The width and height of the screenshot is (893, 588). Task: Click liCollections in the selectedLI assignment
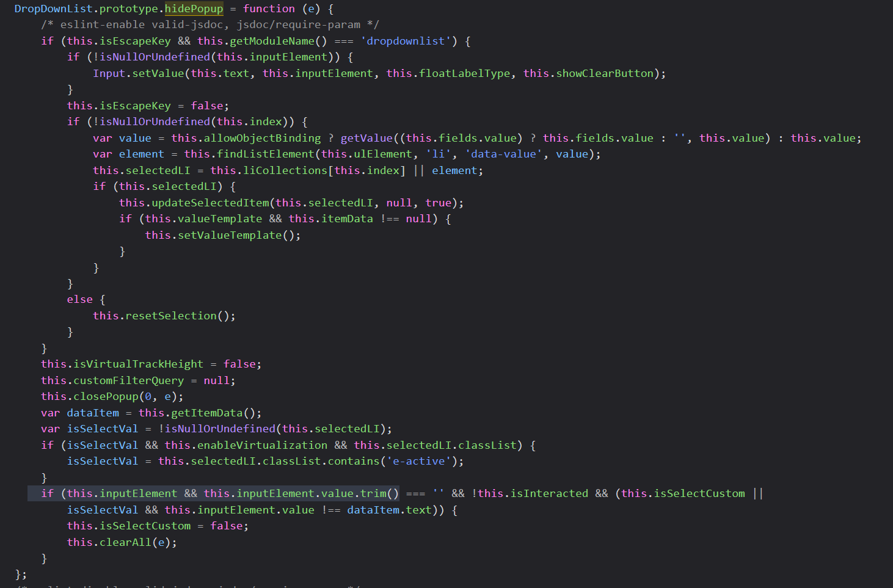click(285, 170)
